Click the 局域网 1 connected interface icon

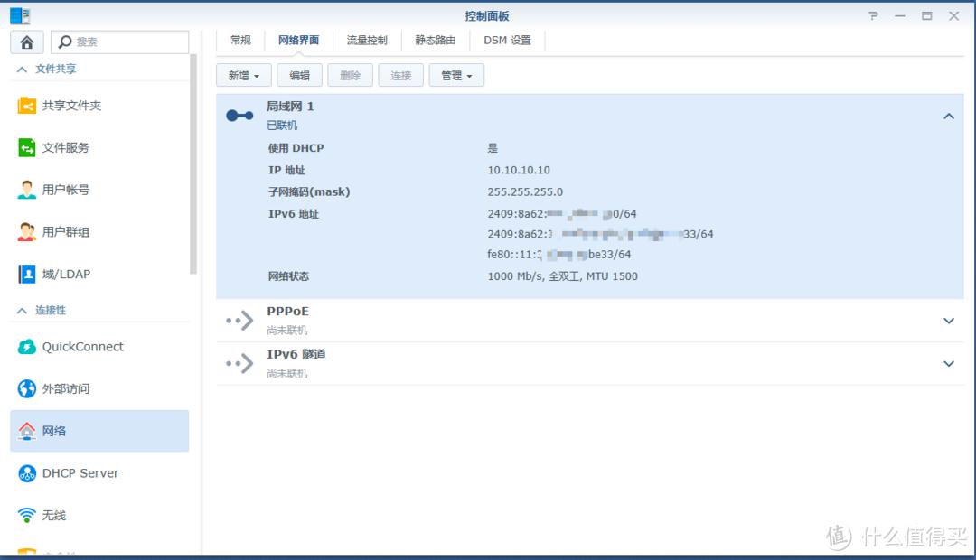click(239, 116)
